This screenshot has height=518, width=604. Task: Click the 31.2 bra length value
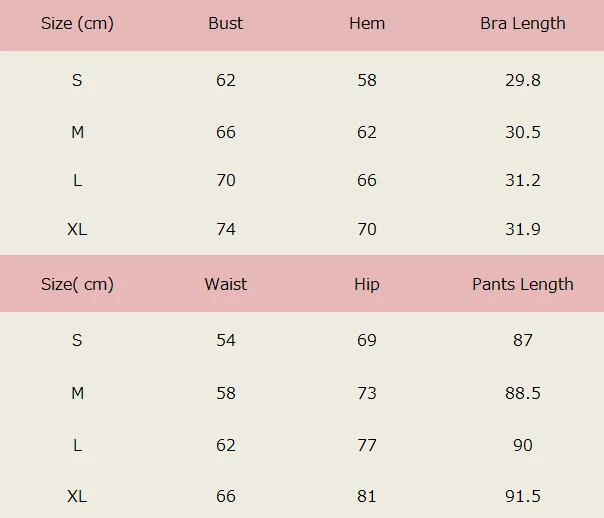(523, 180)
